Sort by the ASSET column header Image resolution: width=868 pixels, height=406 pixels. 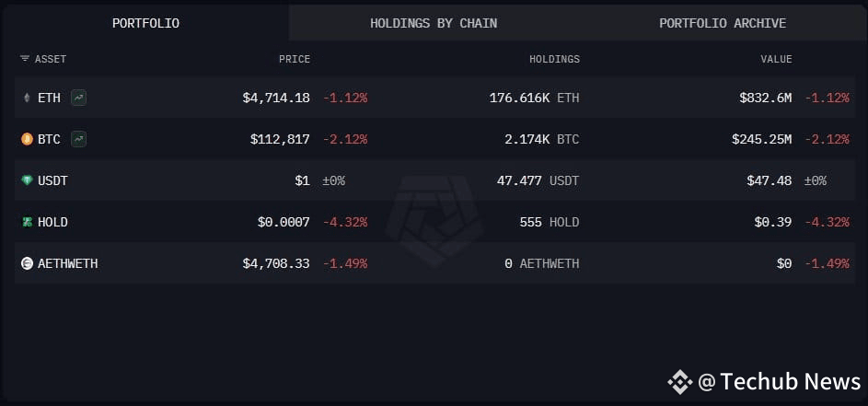click(51, 59)
